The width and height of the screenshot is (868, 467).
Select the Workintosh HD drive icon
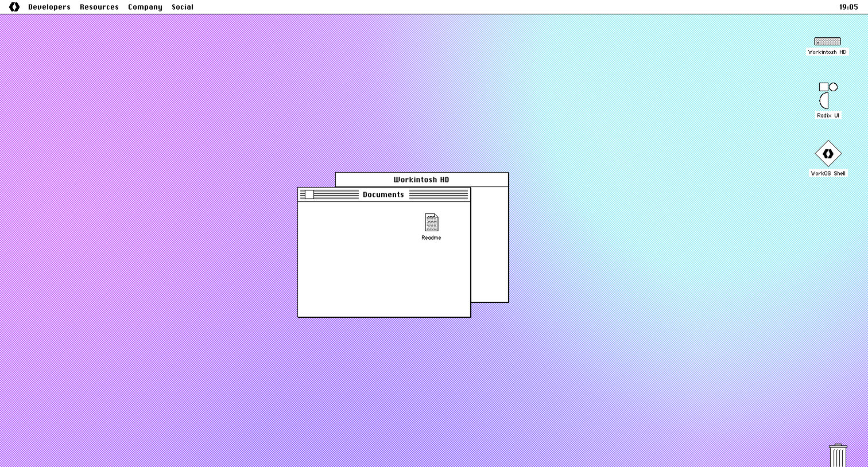pyautogui.click(x=827, y=41)
